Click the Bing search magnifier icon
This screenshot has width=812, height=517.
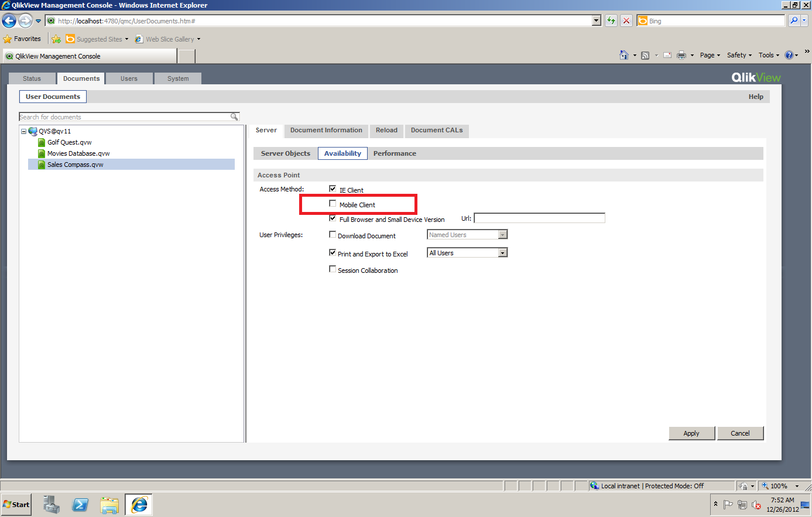coord(794,20)
